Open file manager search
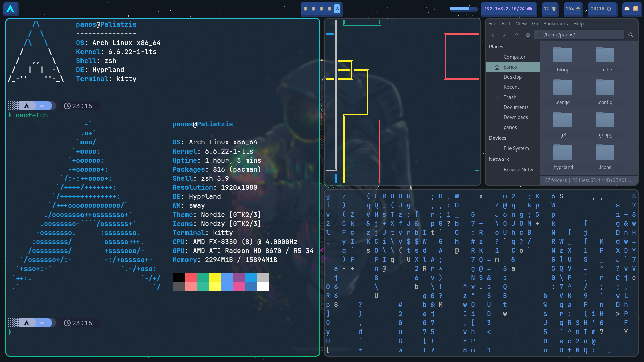This screenshot has height=362, width=644. [631, 35]
